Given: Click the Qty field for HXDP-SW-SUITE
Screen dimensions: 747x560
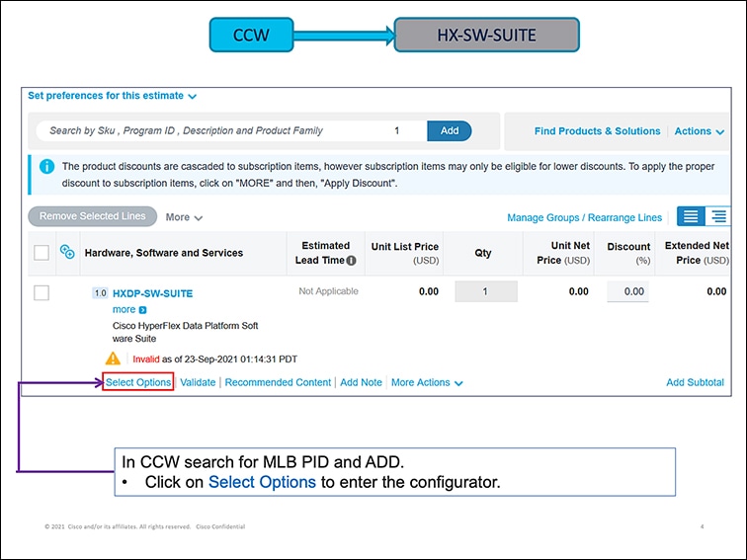Looking at the screenshot, I should tap(486, 291).
